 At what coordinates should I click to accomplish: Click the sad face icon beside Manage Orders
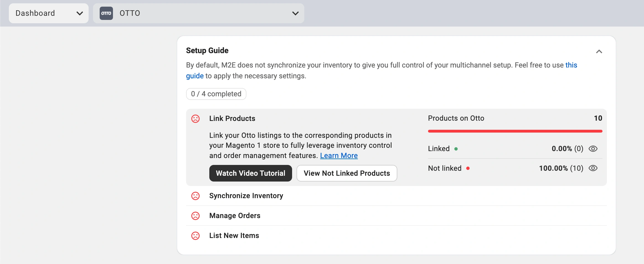[x=195, y=216]
